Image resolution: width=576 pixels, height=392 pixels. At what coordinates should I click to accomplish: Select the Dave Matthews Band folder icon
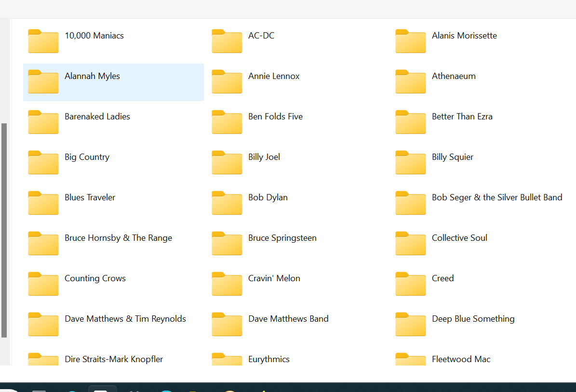(x=227, y=324)
